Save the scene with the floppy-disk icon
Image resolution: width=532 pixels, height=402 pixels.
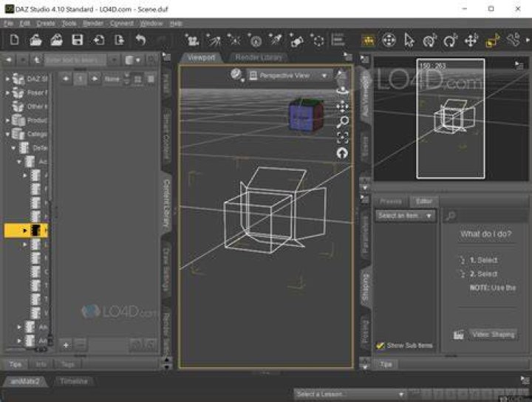[78, 40]
